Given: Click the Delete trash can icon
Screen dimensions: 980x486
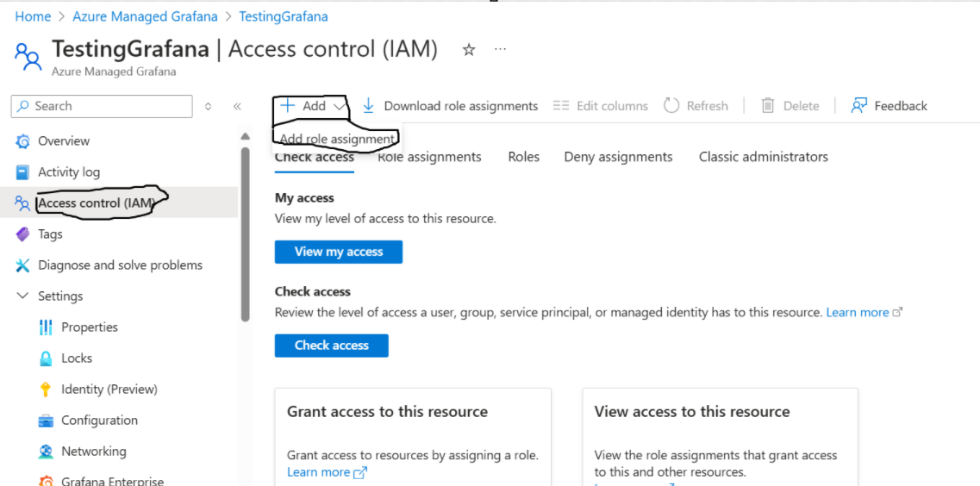Looking at the screenshot, I should coord(767,106).
